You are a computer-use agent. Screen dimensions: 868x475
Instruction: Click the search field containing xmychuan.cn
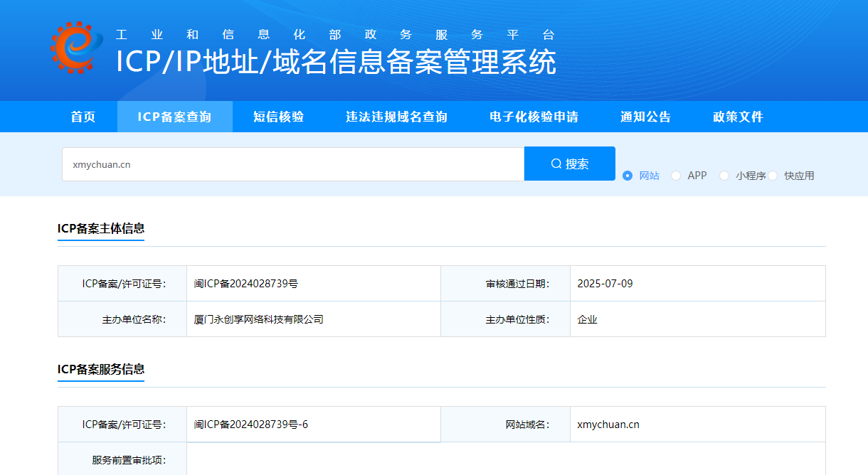[x=293, y=164]
